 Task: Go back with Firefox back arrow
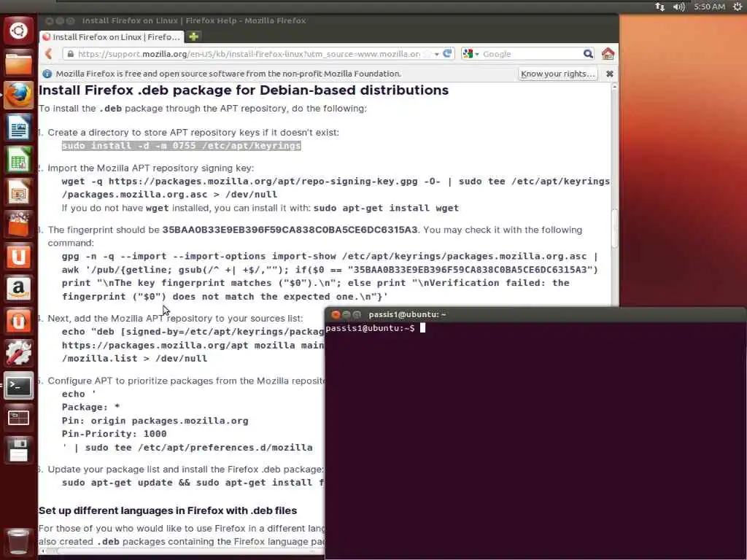pos(49,54)
